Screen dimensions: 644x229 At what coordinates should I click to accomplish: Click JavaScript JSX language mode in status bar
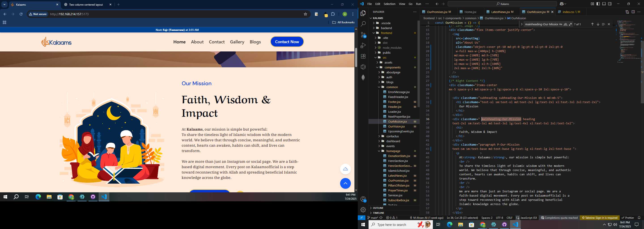tap(528, 218)
